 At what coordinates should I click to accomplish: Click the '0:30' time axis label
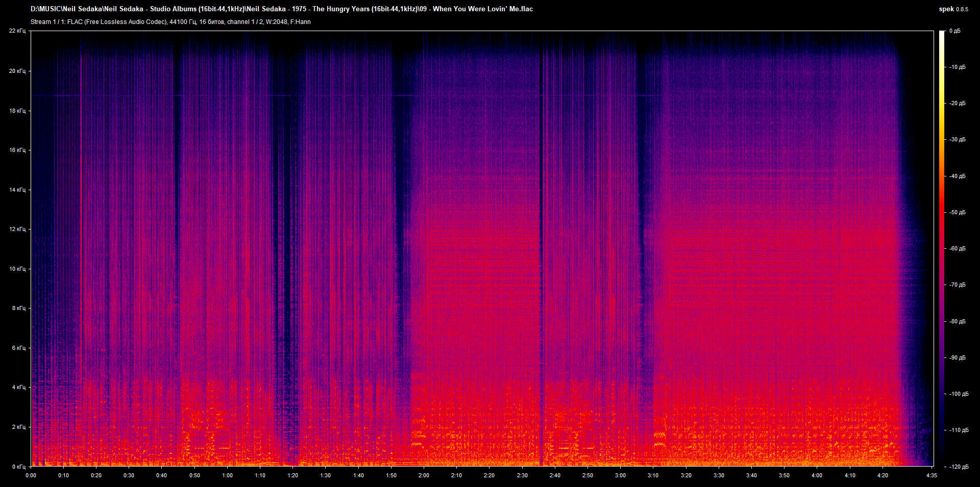pyautogui.click(x=129, y=475)
